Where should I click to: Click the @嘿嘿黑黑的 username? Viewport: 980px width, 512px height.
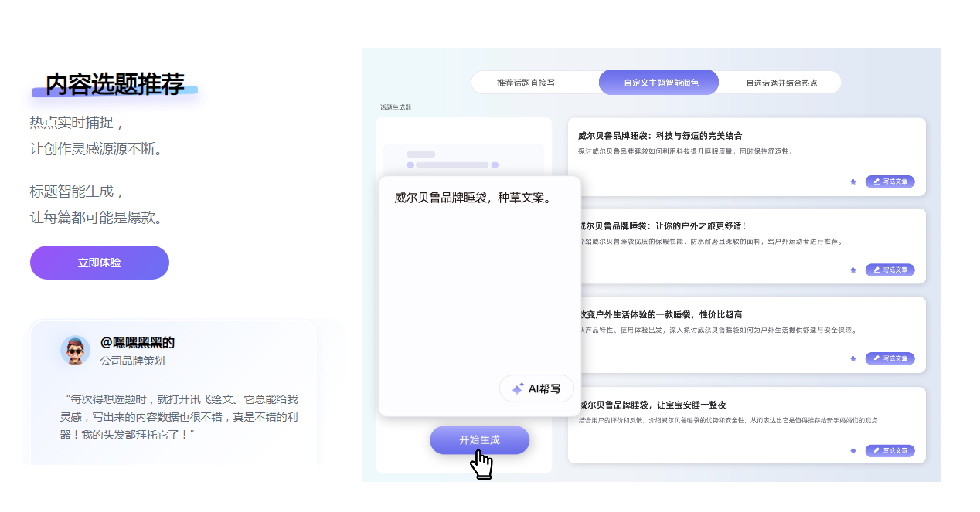[138, 343]
